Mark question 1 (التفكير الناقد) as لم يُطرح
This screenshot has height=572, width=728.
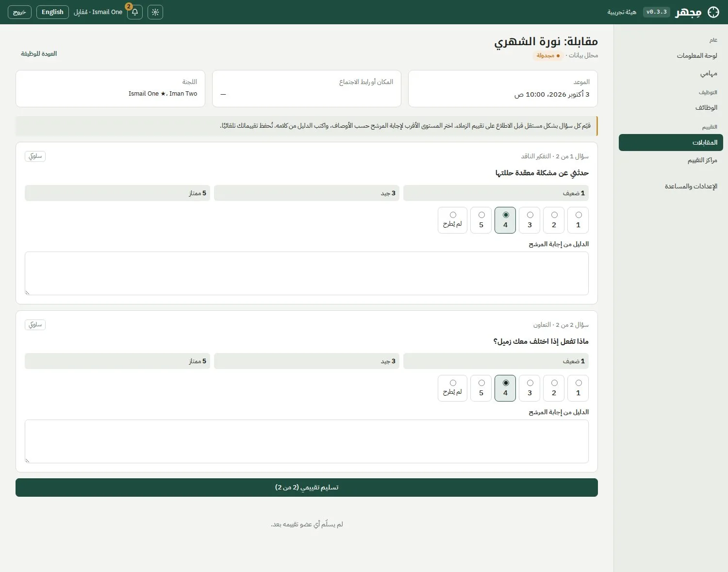[452, 220]
